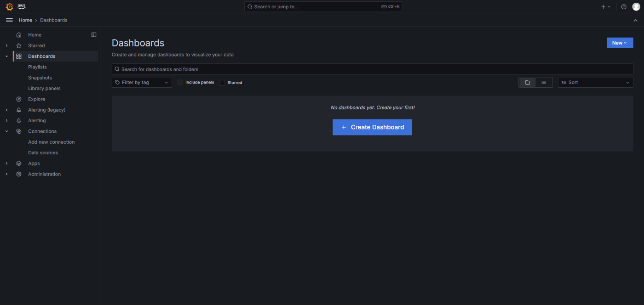Expand the Administration section chevron
Image resolution: width=644 pixels, height=305 pixels.
6,174
